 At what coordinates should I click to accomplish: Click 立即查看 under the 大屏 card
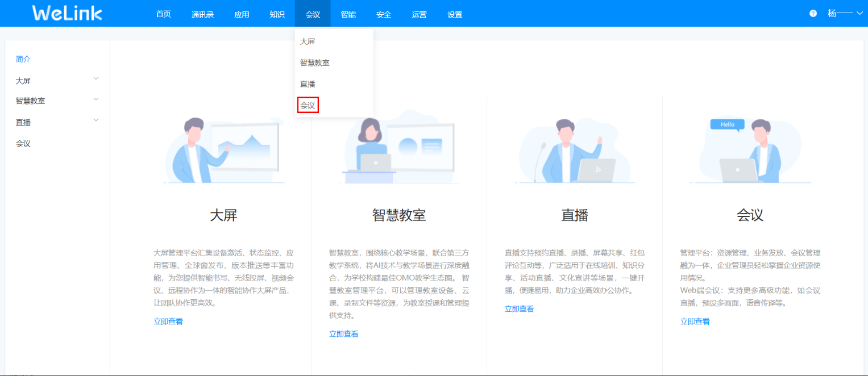tap(168, 321)
